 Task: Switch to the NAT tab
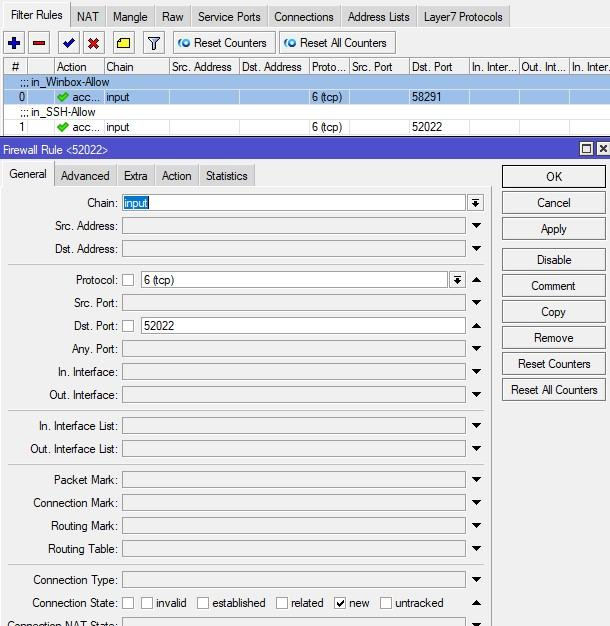pos(87,17)
